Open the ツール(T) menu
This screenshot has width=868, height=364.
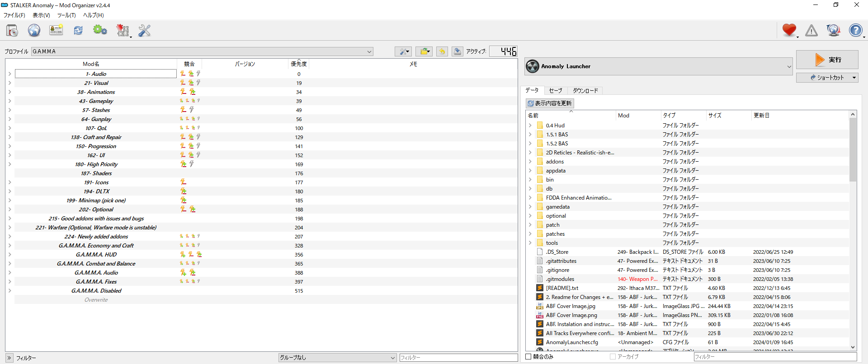click(x=66, y=15)
